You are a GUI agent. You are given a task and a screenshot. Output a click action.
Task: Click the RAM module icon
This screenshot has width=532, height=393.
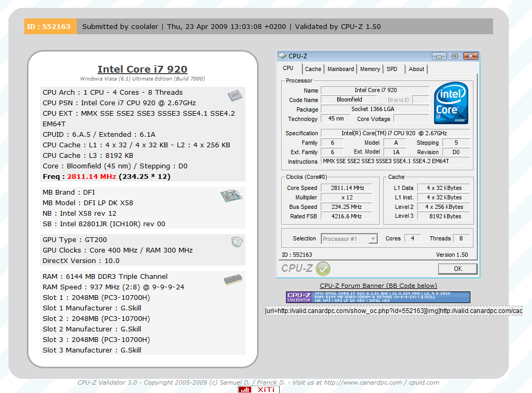pyautogui.click(x=232, y=280)
